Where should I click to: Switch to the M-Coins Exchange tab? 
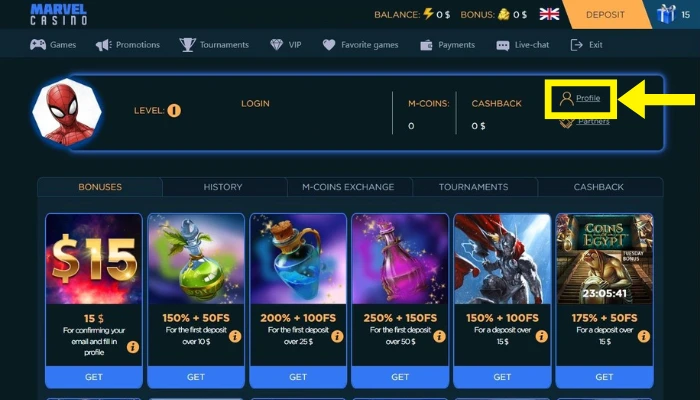pos(348,187)
